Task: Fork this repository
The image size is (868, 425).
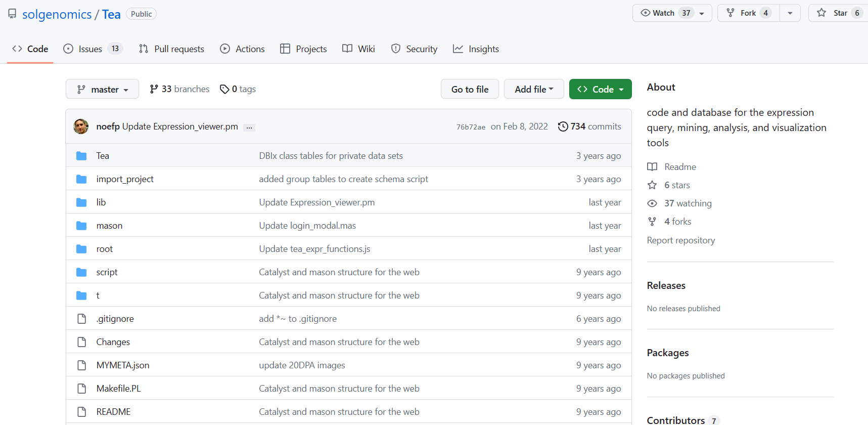Action: pyautogui.click(x=749, y=13)
